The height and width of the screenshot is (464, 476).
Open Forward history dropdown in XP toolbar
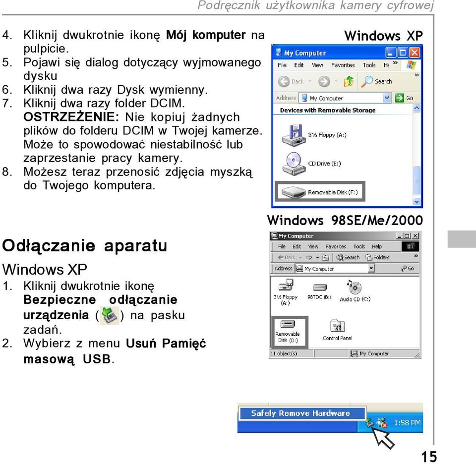336,81
